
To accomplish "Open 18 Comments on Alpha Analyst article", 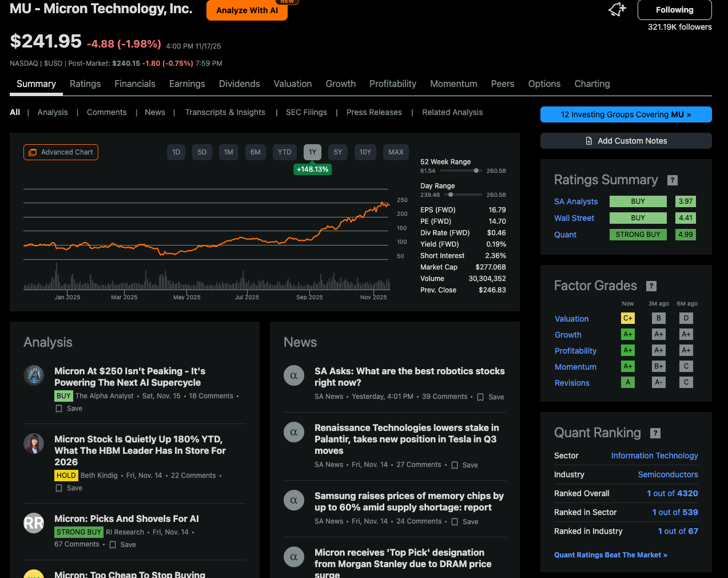I will click(211, 396).
